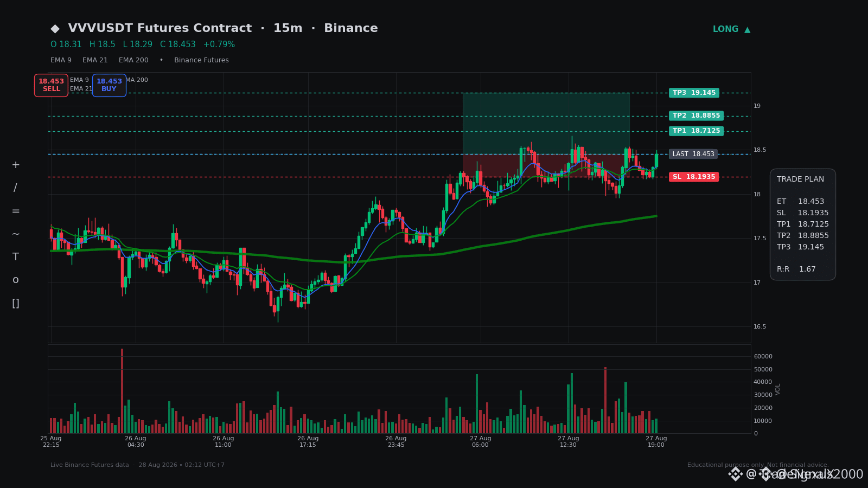Image resolution: width=868 pixels, height=488 pixels.
Task: Click the red SELL 18.453 button
Action: tap(51, 85)
